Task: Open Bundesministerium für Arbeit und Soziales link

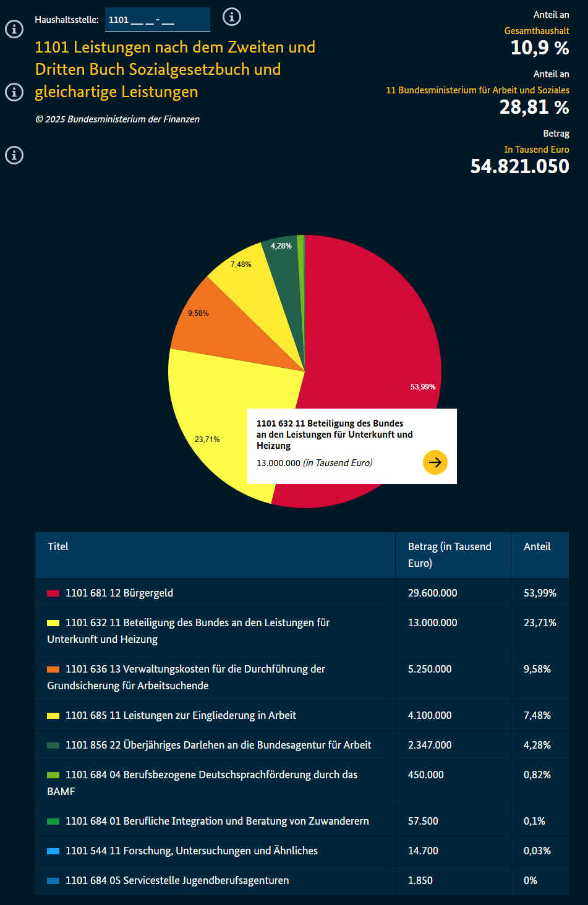Action: tap(477, 90)
